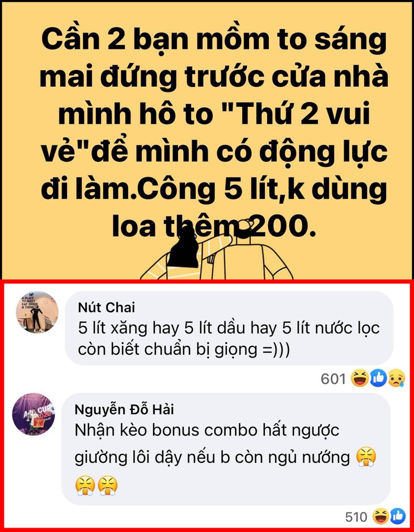
Task: Open Nút Chai's profile picture
Action: point(37,312)
